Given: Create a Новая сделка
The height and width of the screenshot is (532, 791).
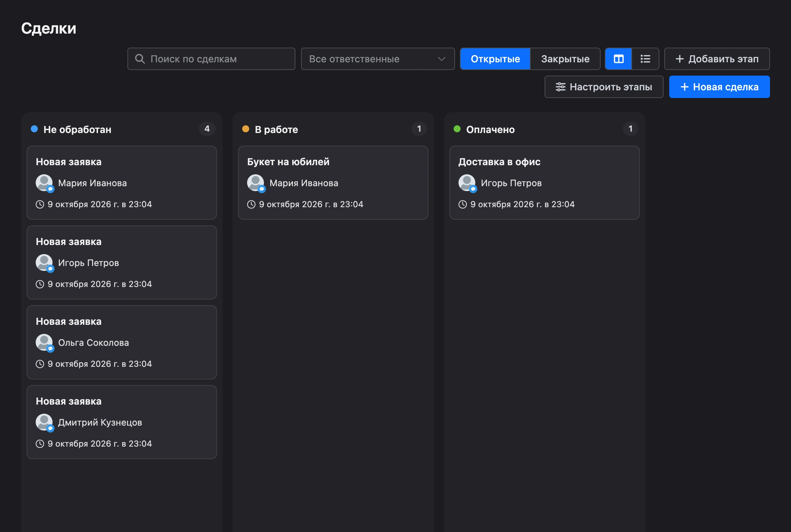Looking at the screenshot, I should 719,87.
